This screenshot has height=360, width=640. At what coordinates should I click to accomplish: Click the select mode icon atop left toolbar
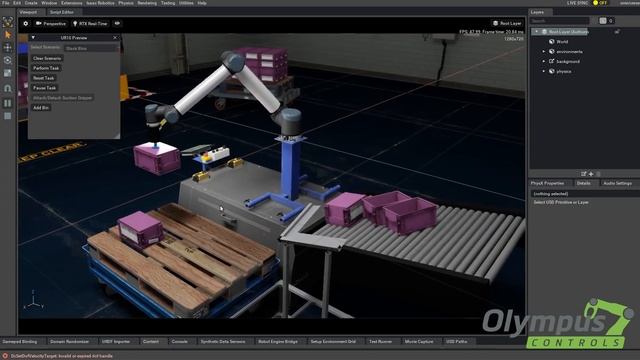[x=8, y=22]
